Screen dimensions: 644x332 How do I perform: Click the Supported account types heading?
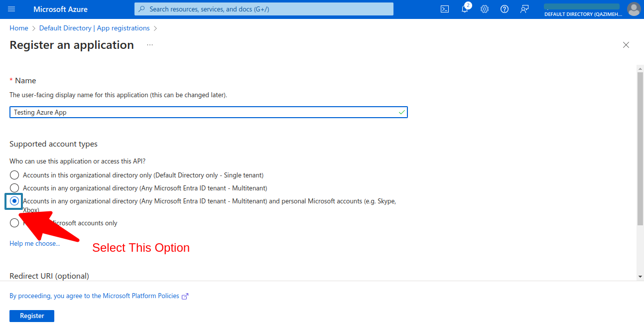pos(54,144)
